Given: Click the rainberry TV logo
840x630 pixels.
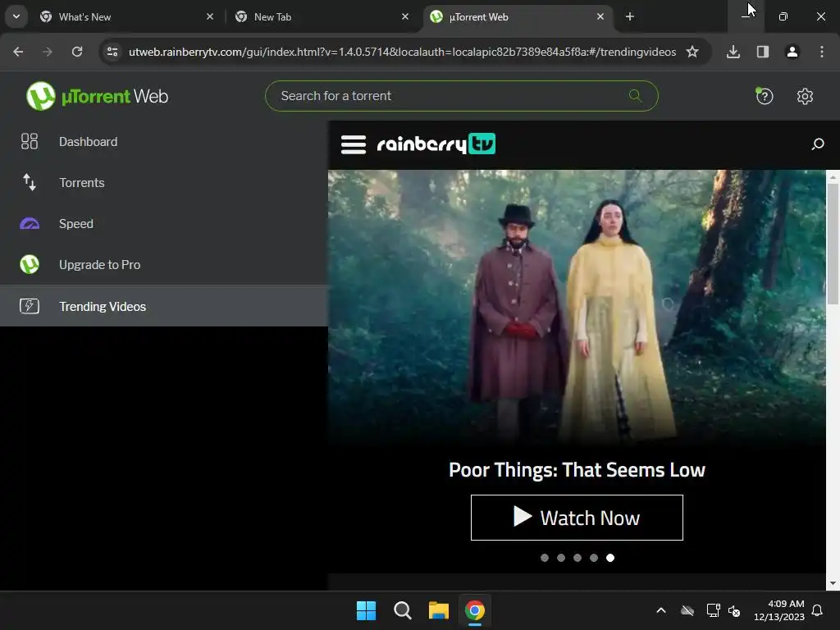Looking at the screenshot, I should (436, 144).
